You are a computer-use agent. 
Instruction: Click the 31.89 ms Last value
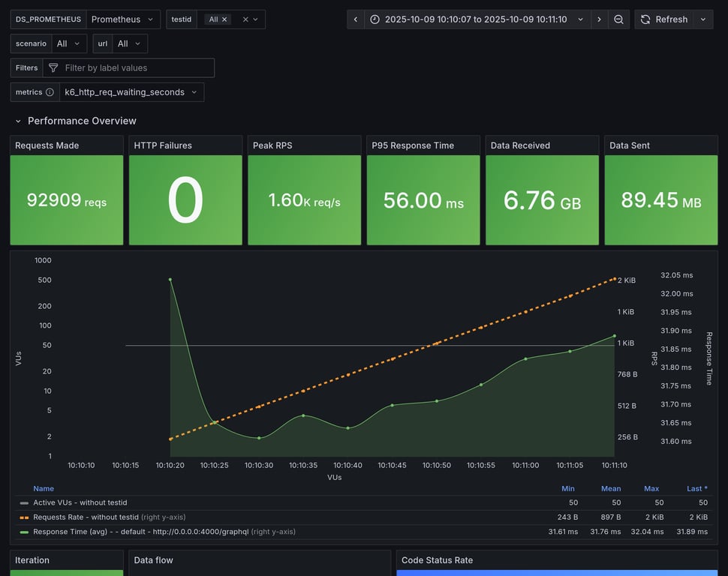pyautogui.click(x=692, y=532)
